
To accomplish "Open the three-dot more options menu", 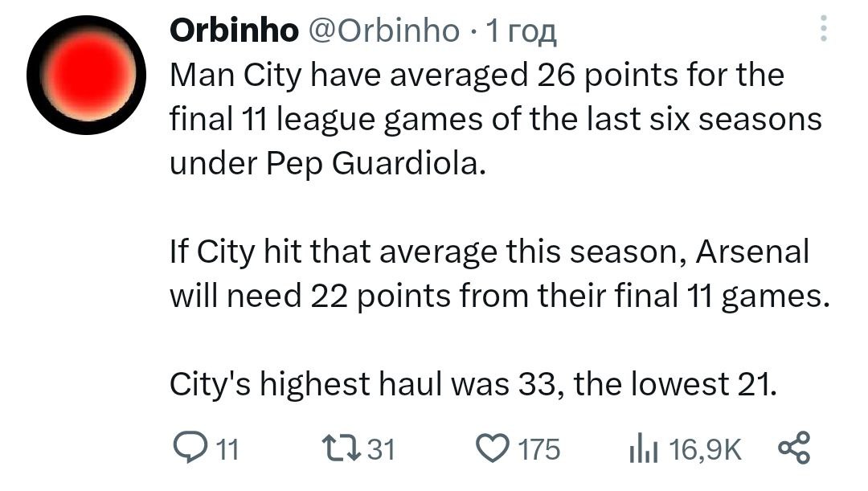I will tap(822, 30).
